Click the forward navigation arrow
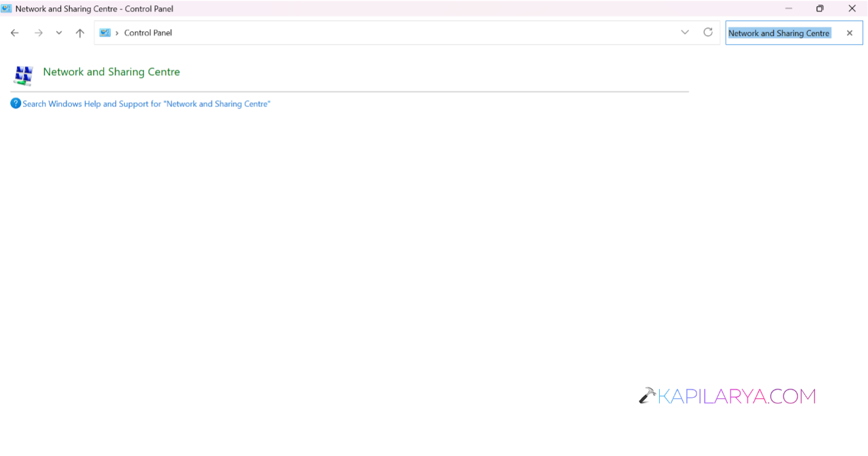Image resolution: width=868 pixels, height=456 pixels. tap(39, 33)
